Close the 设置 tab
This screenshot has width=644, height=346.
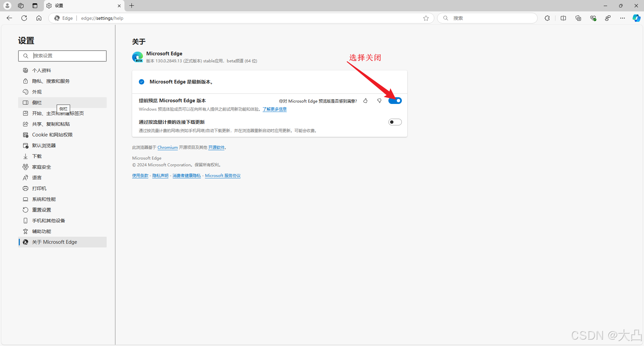(x=119, y=6)
